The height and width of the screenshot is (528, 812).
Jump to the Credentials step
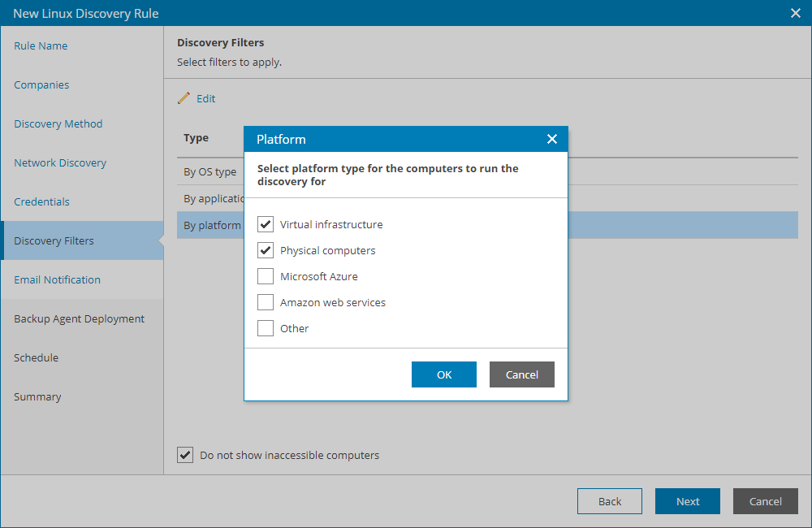[41, 201]
